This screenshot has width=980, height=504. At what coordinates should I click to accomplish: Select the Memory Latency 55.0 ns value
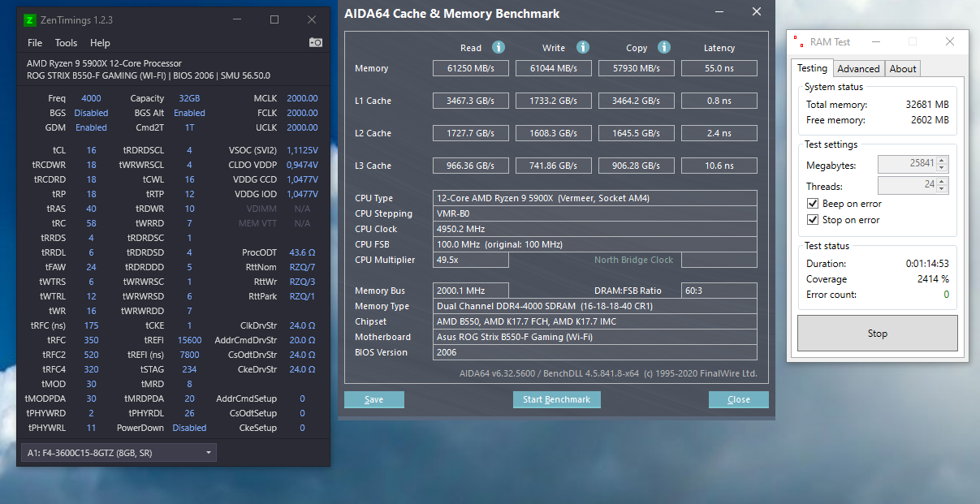tap(719, 68)
